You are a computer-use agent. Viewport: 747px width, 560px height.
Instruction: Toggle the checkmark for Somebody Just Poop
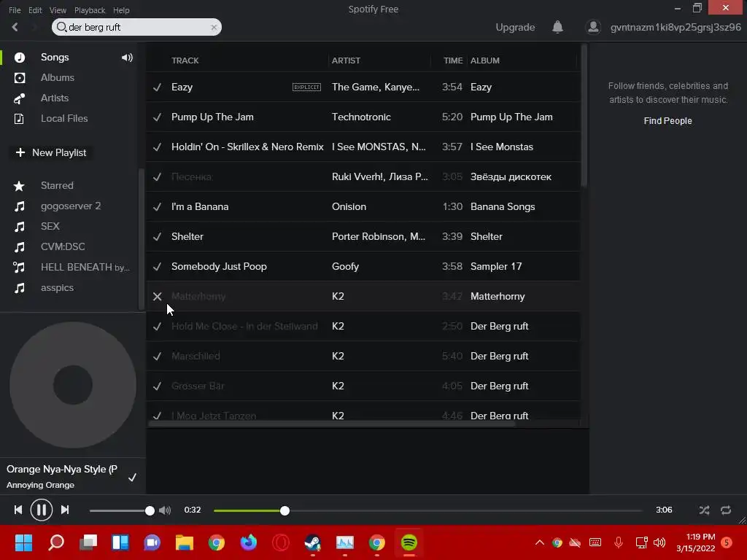158,267
